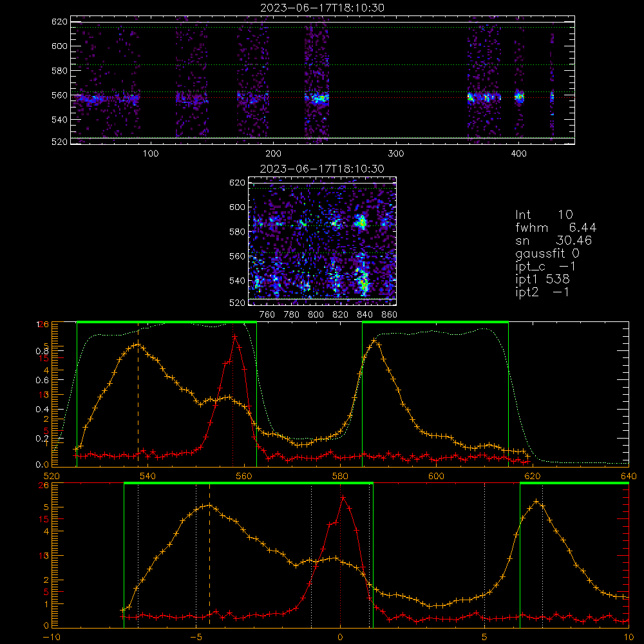This screenshot has height=644, width=644.
Task: Click the bright emission blob near x=400 in top image
Action: point(519,97)
